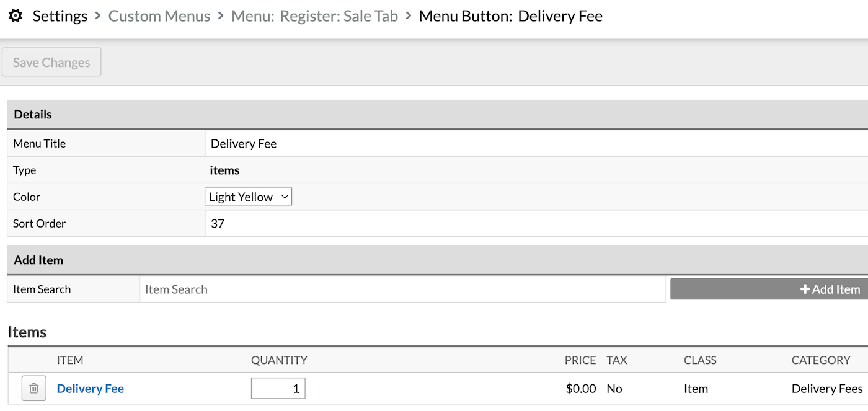Viewport: 868px width, 411px height.
Task: Click the Settings breadcrumb text
Action: tap(60, 16)
